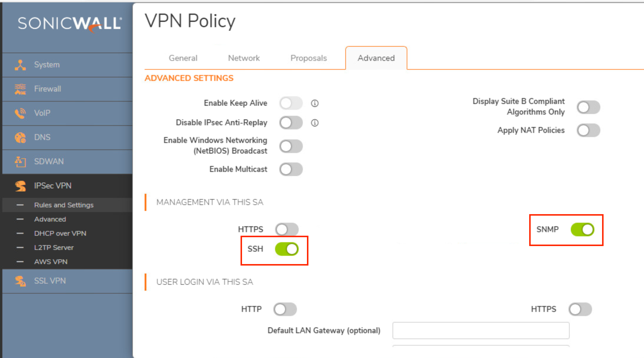View info icon for Disable IPsec Anti-Replay
Image resolution: width=644 pixels, height=358 pixels.
[315, 123]
